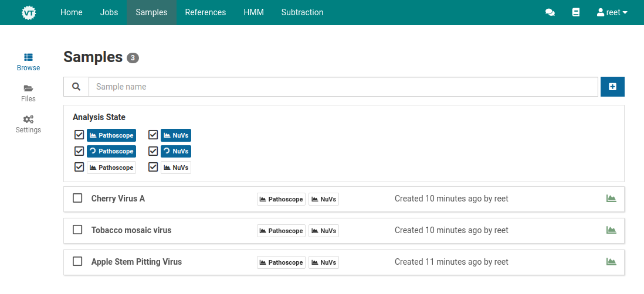644x294 pixels.
Task: Switch to the Subtraction tab
Action: pyautogui.click(x=302, y=12)
